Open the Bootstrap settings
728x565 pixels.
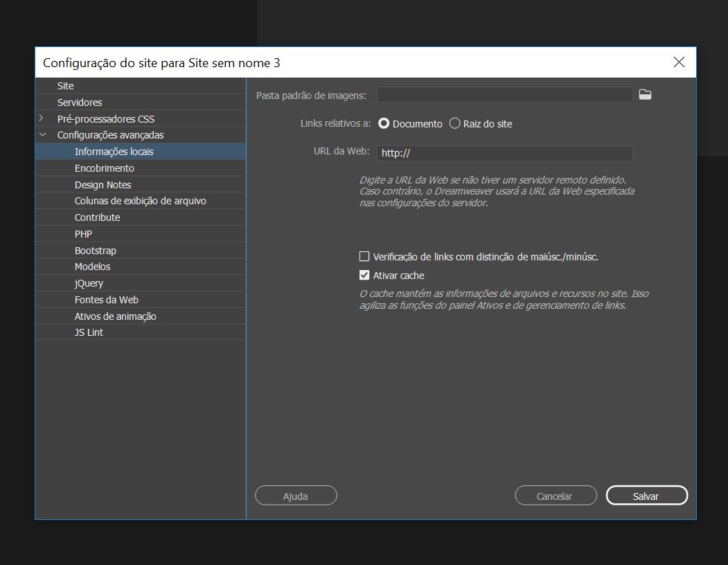[x=140, y=250]
